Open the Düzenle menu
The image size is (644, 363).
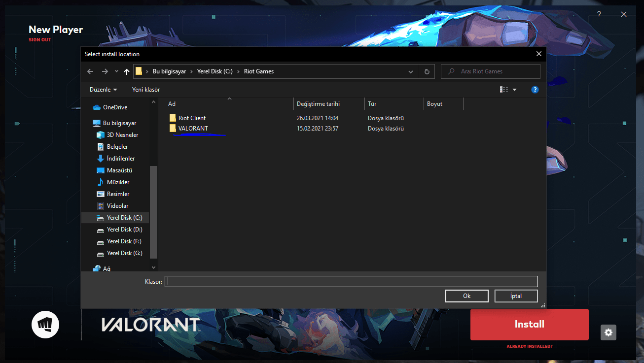coord(104,90)
